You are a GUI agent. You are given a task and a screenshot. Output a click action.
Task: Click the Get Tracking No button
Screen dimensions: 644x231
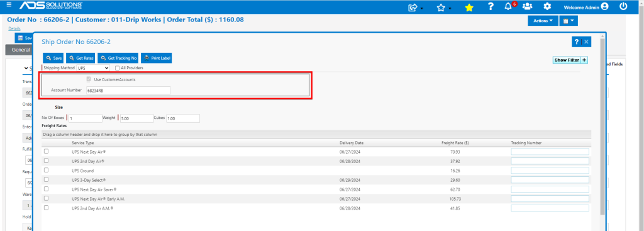[x=118, y=59]
